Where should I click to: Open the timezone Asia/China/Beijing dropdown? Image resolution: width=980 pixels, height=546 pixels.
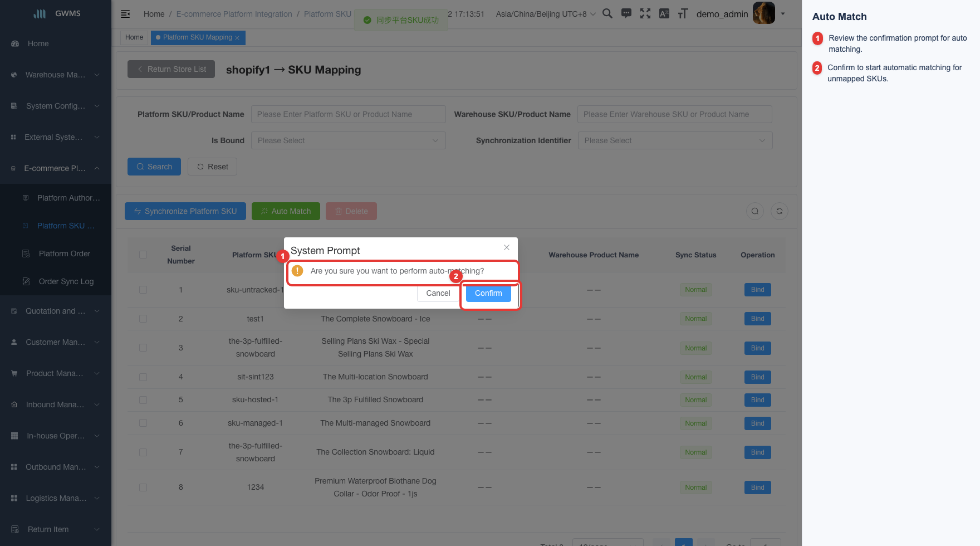point(546,14)
